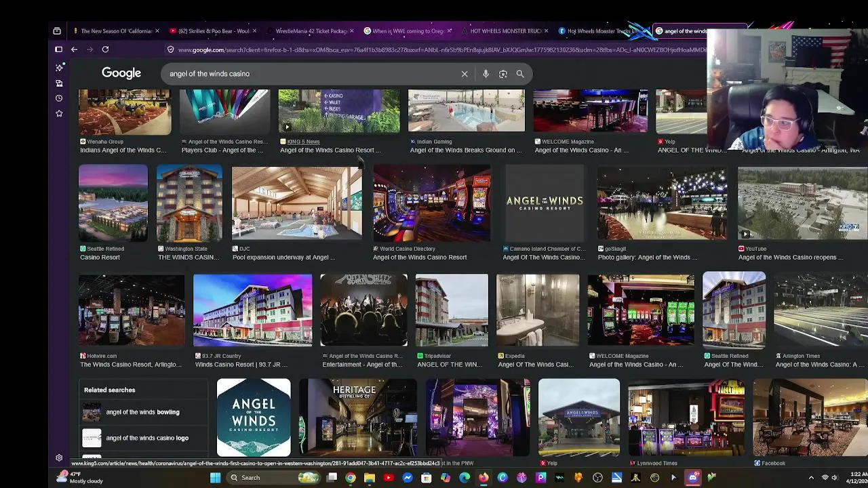This screenshot has width=868, height=488.
Task: Open the Windows Start menu
Action: coord(215,478)
